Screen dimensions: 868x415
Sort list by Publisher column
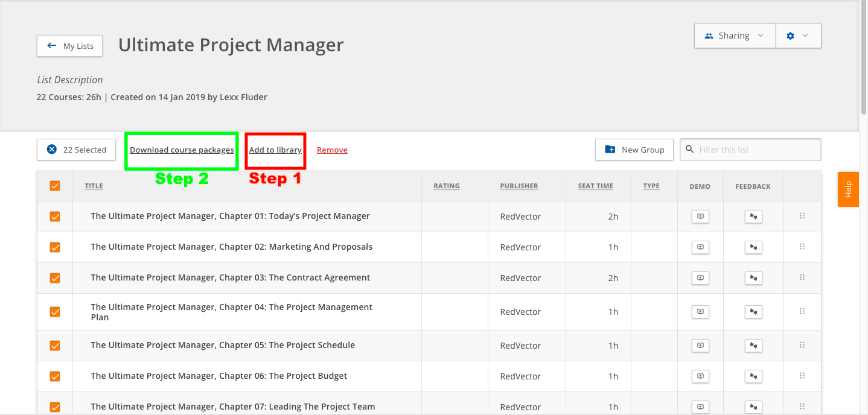pos(519,186)
